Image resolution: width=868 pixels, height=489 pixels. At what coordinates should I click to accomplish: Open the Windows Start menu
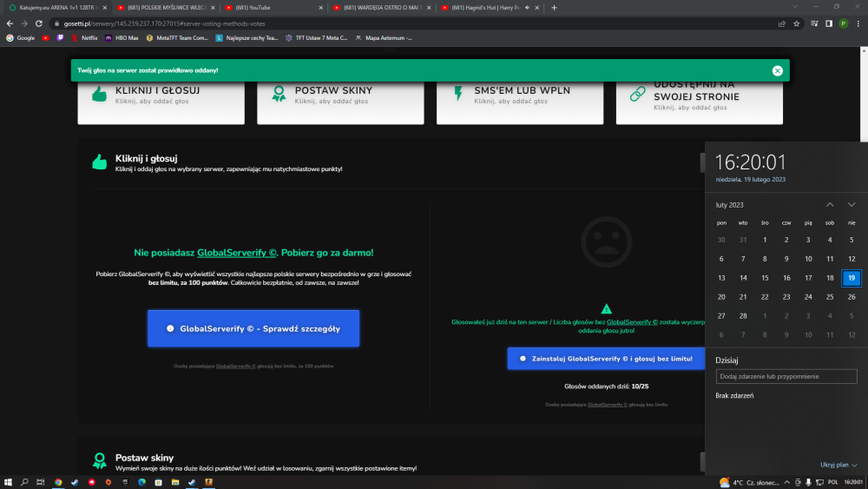click(x=9, y=482)
